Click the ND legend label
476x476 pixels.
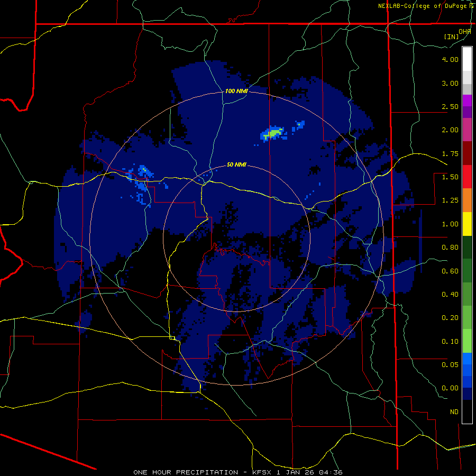click(x=454, y=412)
